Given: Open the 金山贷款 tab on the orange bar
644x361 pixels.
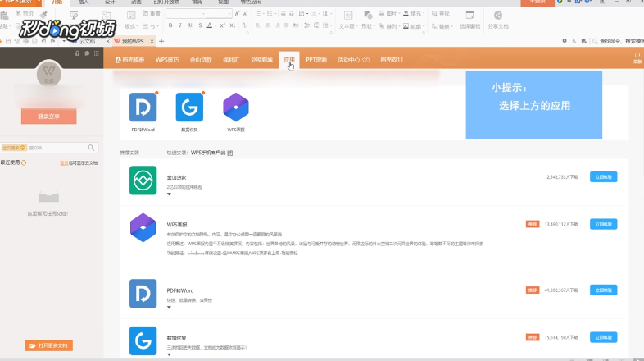Looking at the screenshot, I should (x=201, y=60).
